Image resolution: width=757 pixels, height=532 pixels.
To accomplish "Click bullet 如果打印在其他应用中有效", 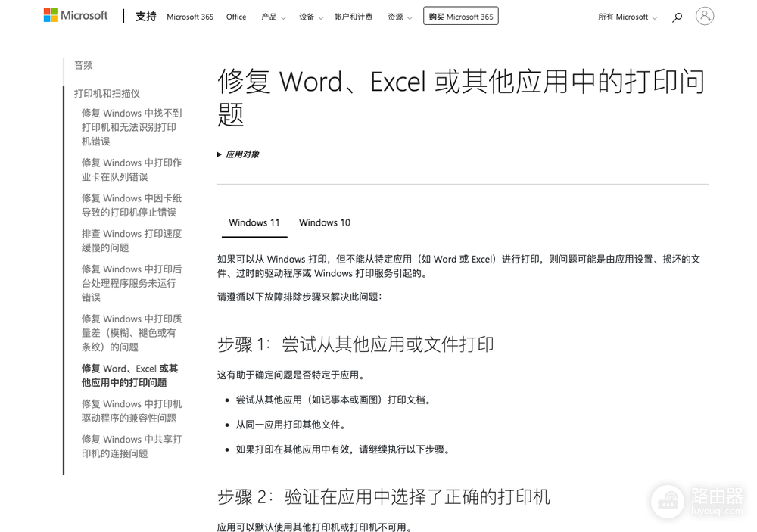I will [x=343, y=450].
